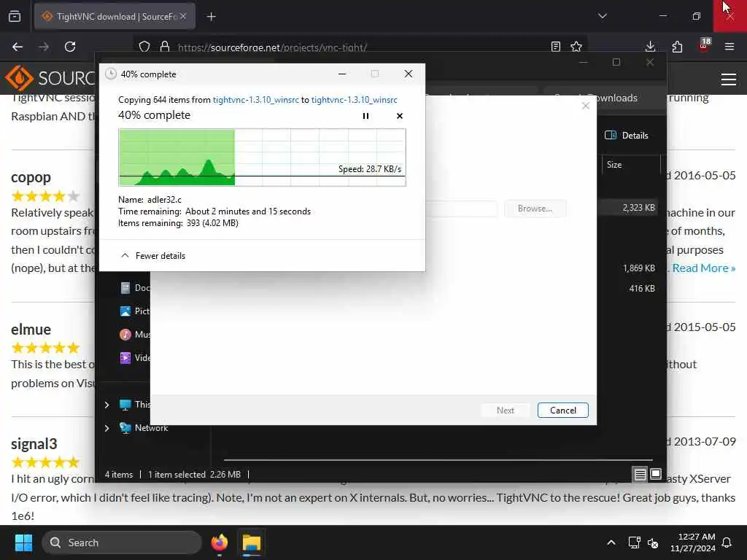Close the TightVNC download tab
This screenshot has height=560, width=747.
[183, 16]
